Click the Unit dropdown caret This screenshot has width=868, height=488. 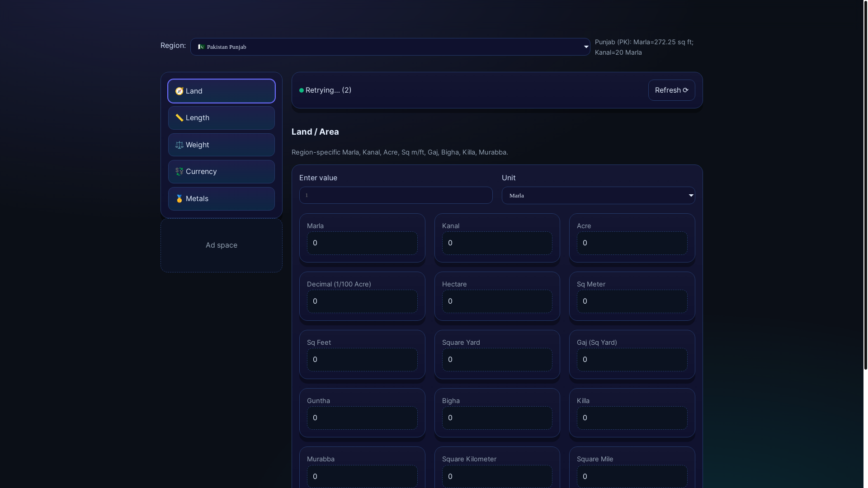coord(691,196)
